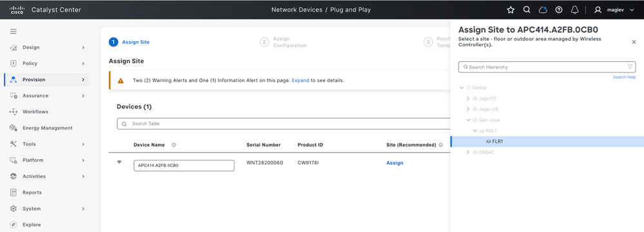This screenshot has width=644, height=232.
Task: Click the Device Name info icon
Action: tap(174, 145)
